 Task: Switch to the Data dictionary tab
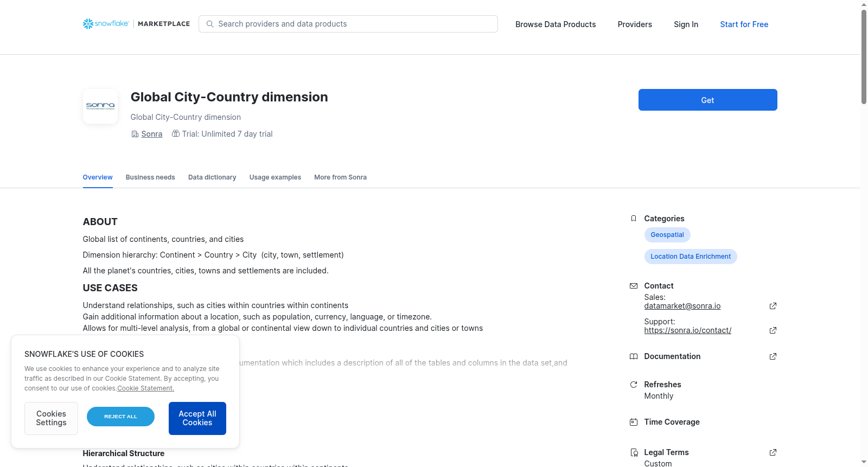coord(212,177)
